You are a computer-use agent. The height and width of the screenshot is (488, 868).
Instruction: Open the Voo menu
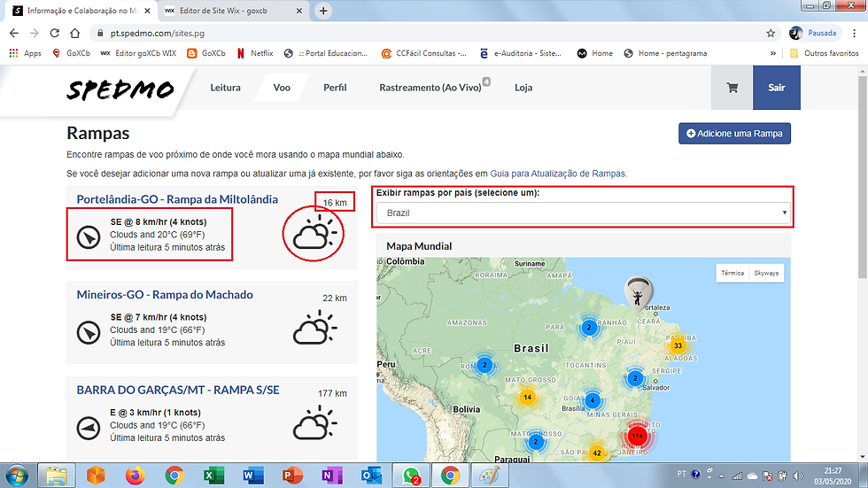tap(282, 88)
